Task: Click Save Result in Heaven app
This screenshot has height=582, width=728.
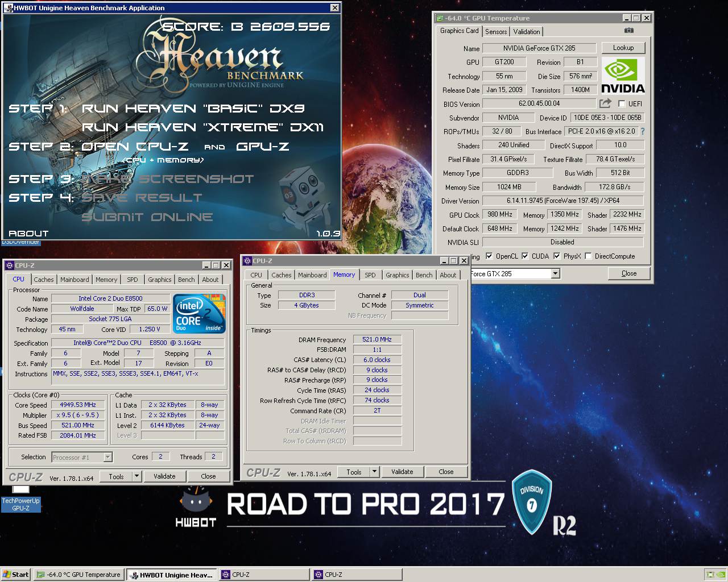Action: (x=142, y=198)
